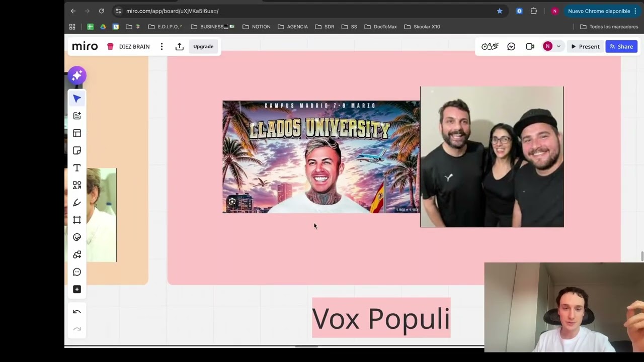This screenshot has height=362, width=644.
Task: Expand the collaborators dropdown arrow
Action: point(558,46)
